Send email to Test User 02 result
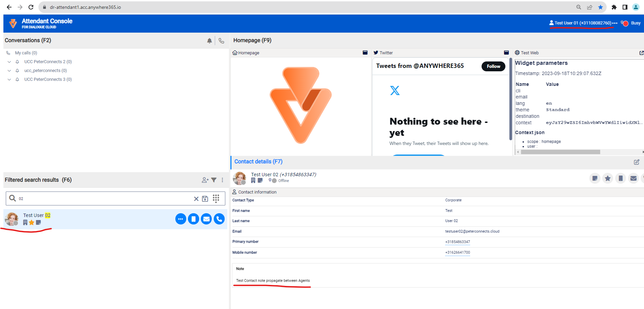 pos(206,219)
